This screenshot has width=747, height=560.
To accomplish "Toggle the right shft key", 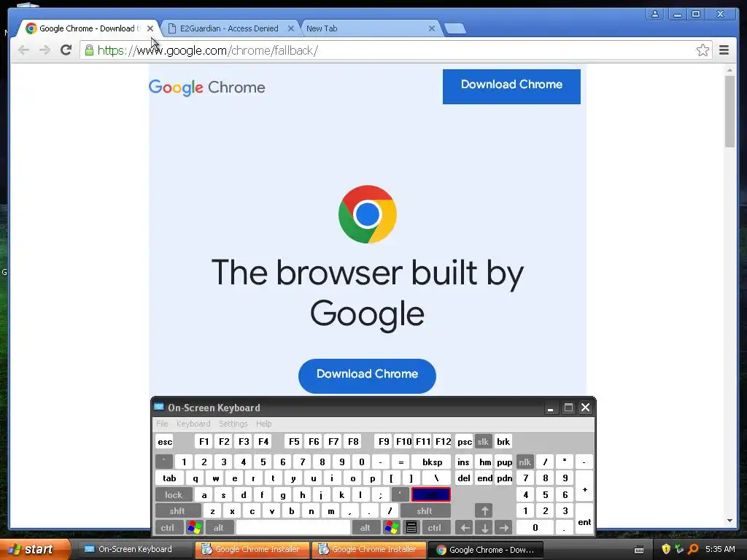I will click(425, 511).
